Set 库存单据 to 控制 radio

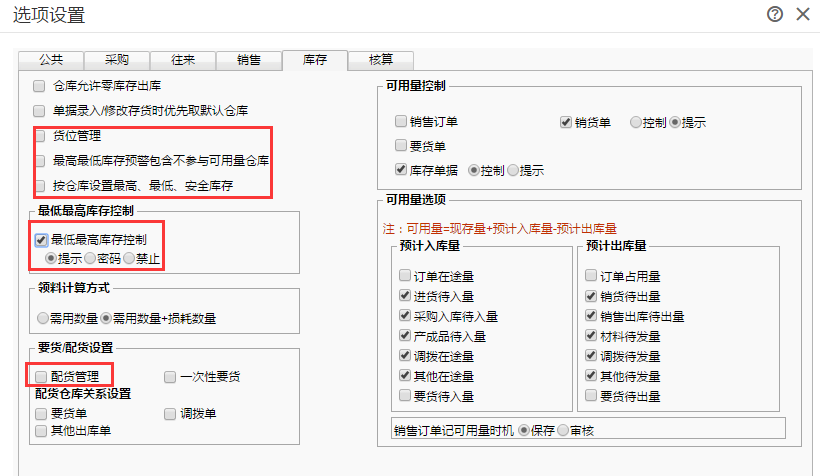pos(474,170)
